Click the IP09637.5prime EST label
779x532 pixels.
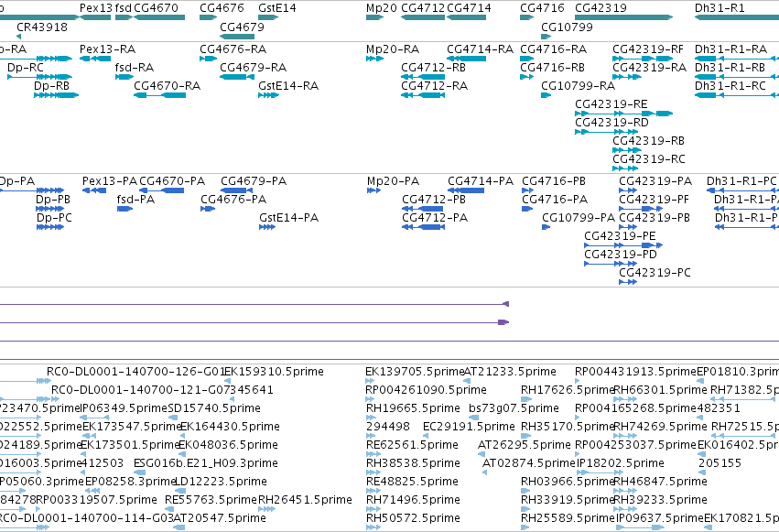[660, 518]
